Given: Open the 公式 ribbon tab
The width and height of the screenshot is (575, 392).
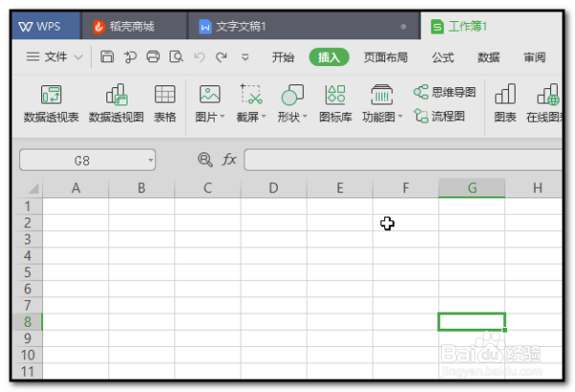Looking at the screenshot, I should (443, 58).
